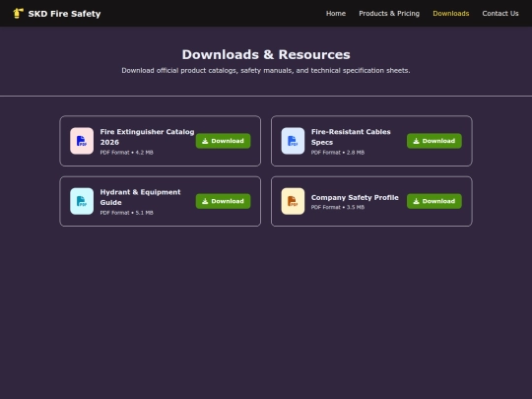This screenshot has height=399, width=532.
Task: Go to the Home page
Action: point(336,14)
